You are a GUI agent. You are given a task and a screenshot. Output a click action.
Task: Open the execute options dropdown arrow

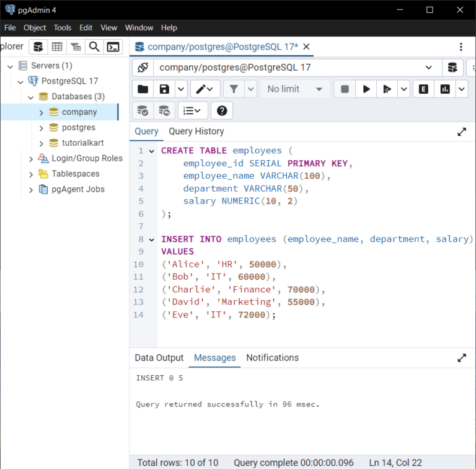[x=403, y=89]
